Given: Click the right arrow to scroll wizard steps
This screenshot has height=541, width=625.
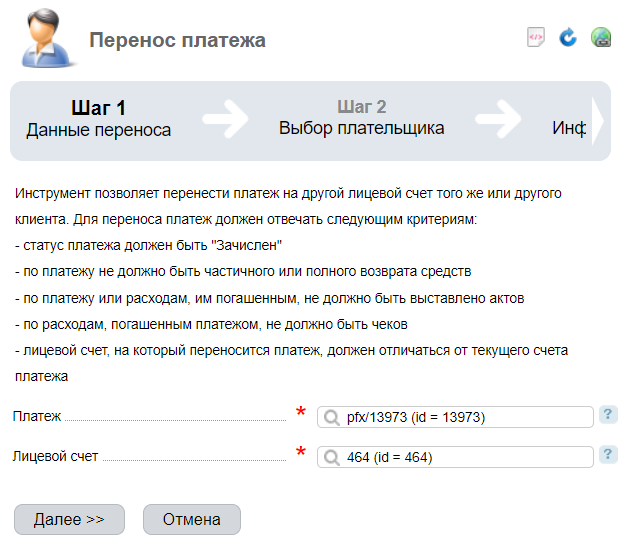Looking at the screenshot, I should click(598, 121).
